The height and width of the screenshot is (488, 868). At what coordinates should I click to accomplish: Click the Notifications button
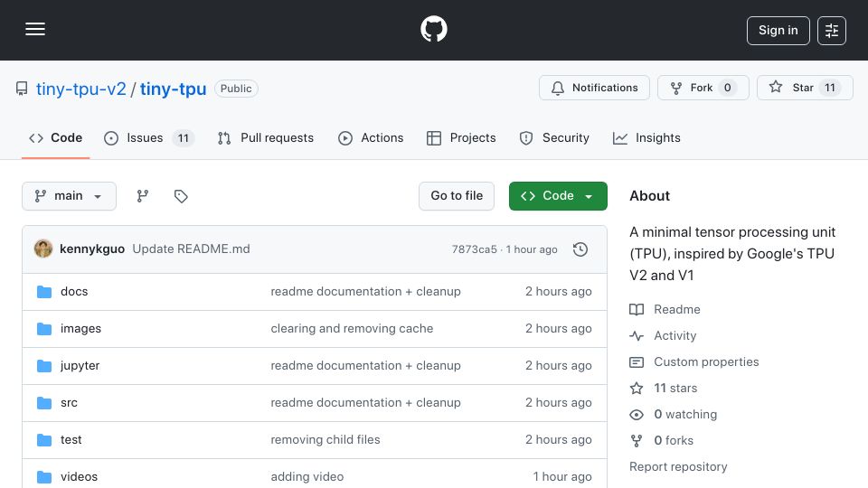(595, 88)
